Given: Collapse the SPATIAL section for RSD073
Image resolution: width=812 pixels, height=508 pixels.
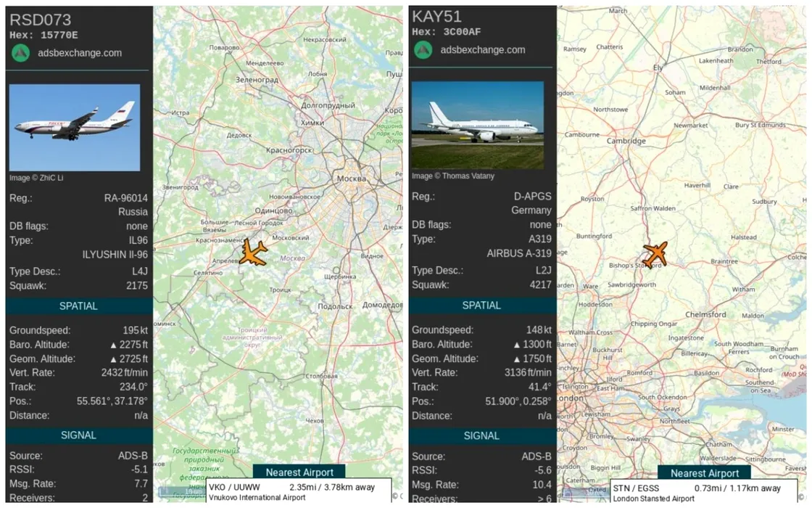Looking at the screenshot, I should click(x=79, y=306).
